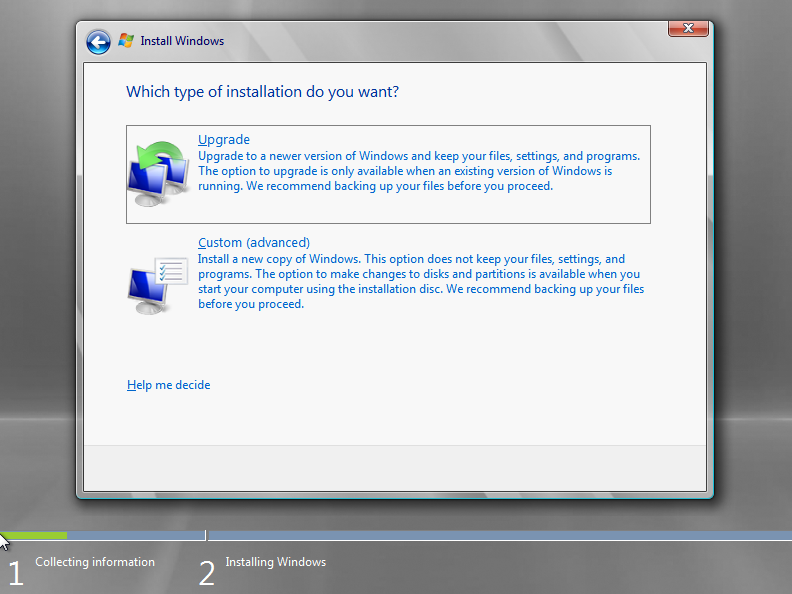
Task: Click the Windows flag logo in title bar
Action: [x=126, y=40]
